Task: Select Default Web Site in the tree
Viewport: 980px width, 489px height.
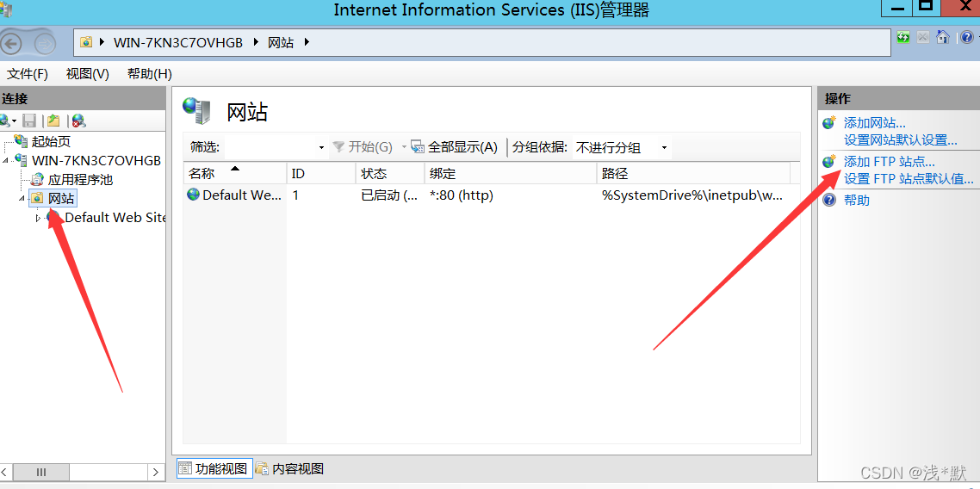Action: click(115, 218)
